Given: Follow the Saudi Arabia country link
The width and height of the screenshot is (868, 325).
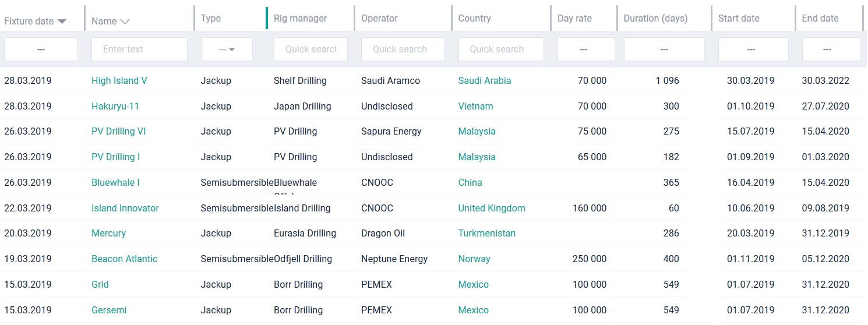Looking at the screenshot, I should [x=484, y=81].
